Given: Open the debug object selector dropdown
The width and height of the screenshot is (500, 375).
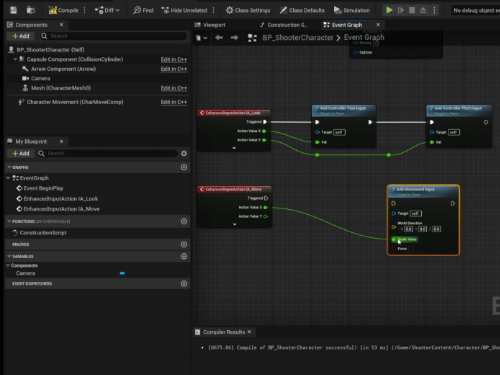Looking at the screenshot, I should pos(476,10).
